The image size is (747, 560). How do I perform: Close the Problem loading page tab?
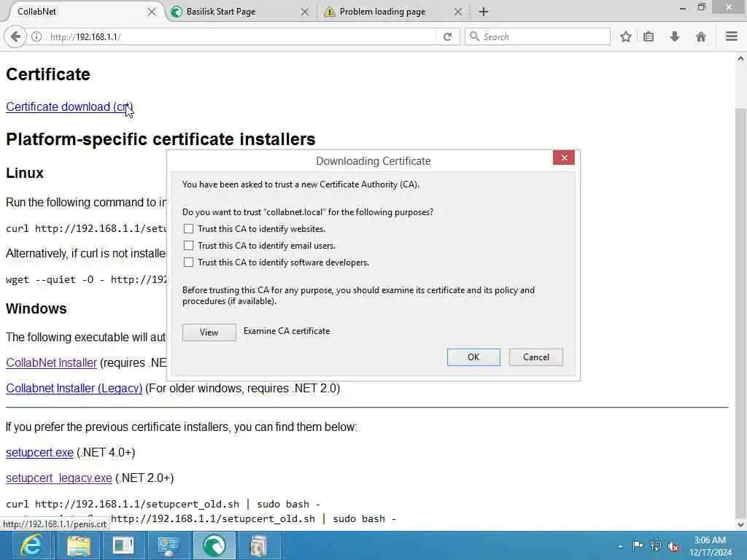pos(458,12)
